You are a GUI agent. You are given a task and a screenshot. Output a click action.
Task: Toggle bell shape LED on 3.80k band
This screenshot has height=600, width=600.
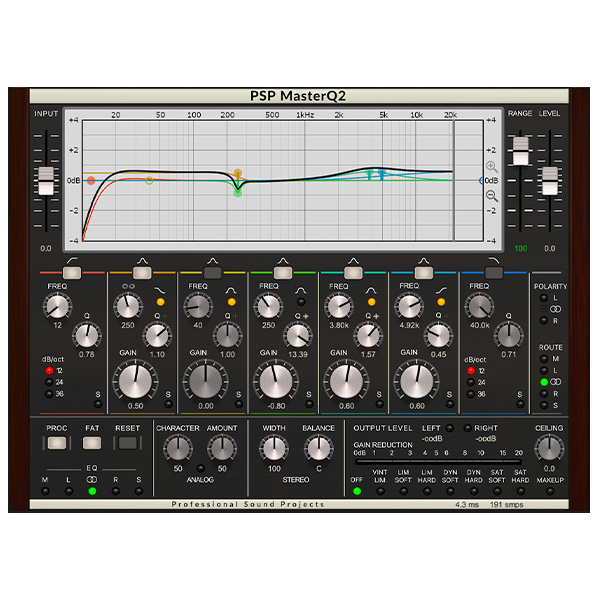pyautogui.click(x=371, y=302)
